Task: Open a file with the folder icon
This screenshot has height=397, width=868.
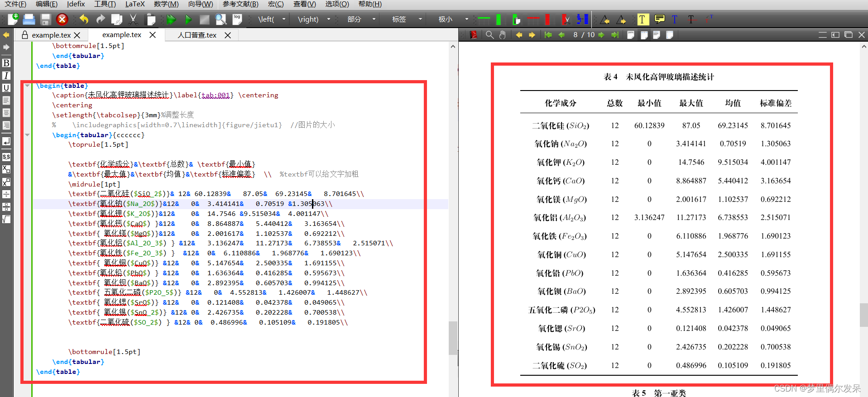Action: tap(29, 19)
